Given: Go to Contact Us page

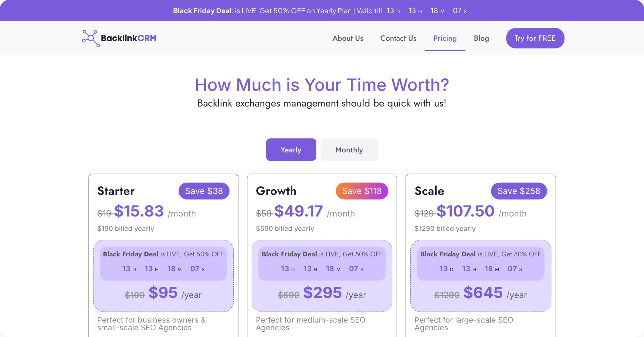Looking at the screenshot, I should (x=398, y=38).
